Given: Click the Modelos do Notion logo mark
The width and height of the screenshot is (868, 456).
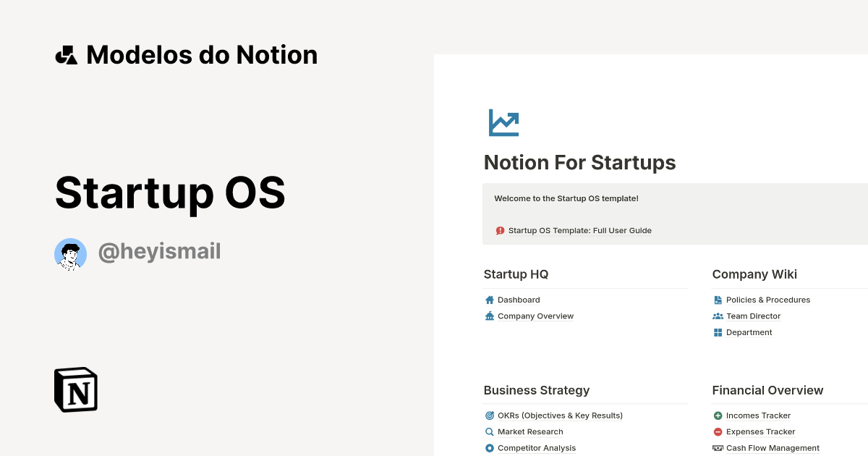Looking at the screenshot, I should tap(66, 54).
